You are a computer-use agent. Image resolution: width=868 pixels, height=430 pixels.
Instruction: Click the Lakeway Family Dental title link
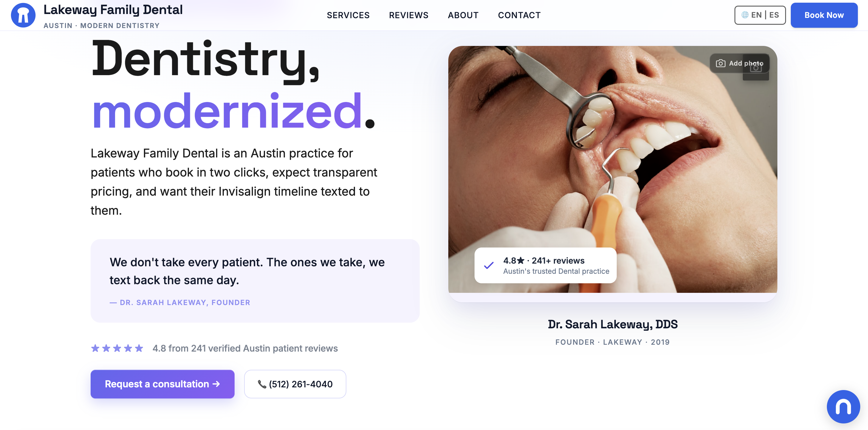113,10
